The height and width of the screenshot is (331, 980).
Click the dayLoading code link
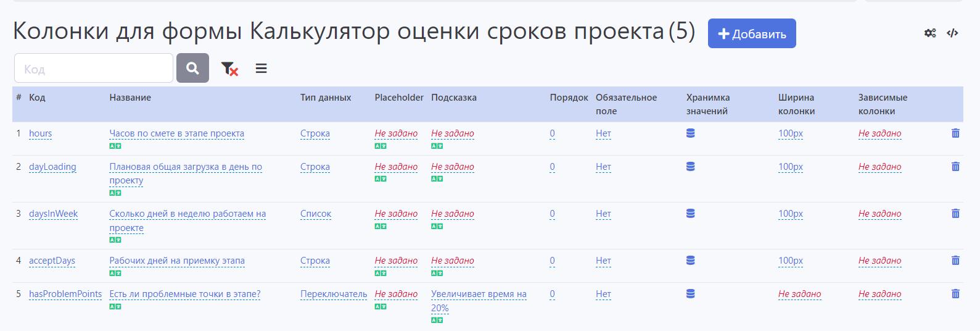click(x=52, y=167)
